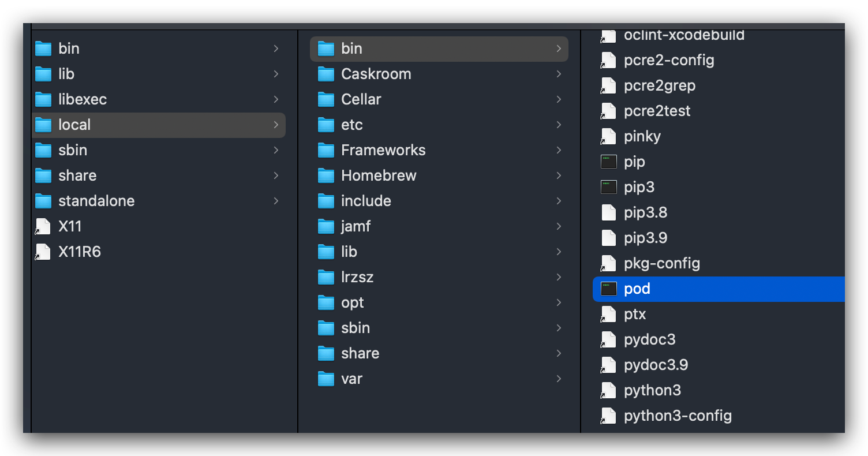Select the 'lrzsz' folder name
Image resolution: width=868 pixels, height=456 pixels.
357,277
